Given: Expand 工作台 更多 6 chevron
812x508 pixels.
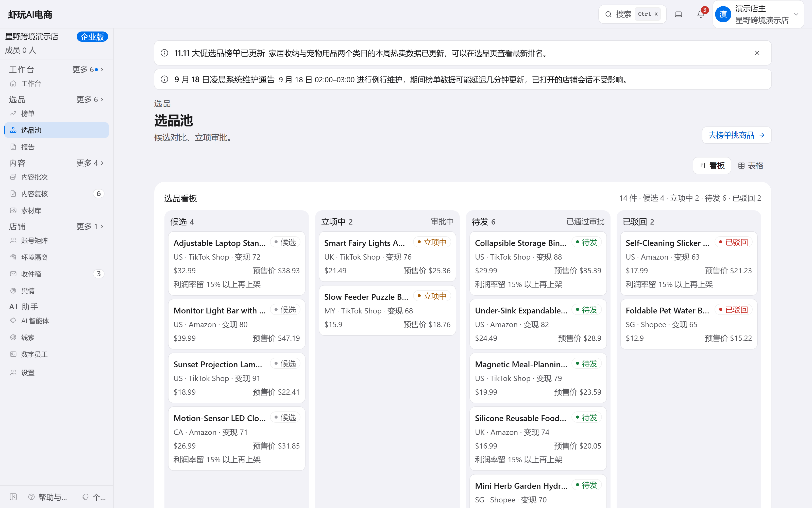Looking at the screenshot, I should pyautogui.click(x=102, y=70).
